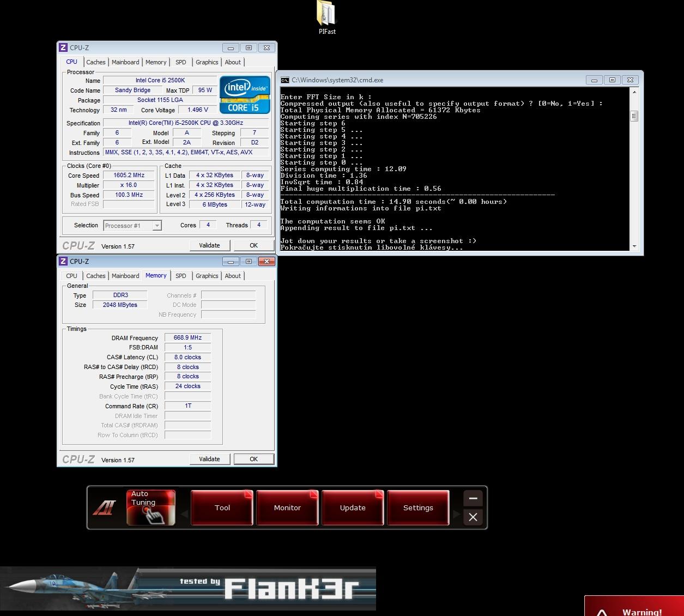This screenshot has height=616, width=684.
Task: Click the Intel Core i5 logo badge
Action: [245, 95]
